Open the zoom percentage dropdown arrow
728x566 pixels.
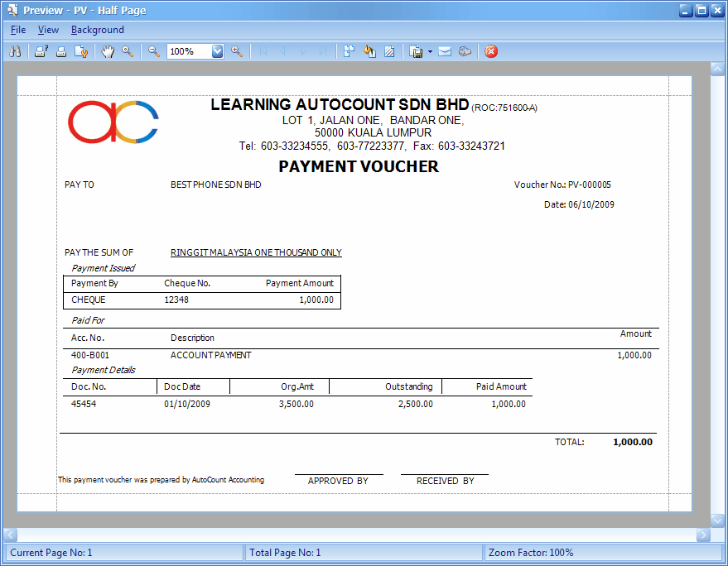click(217, 51)
